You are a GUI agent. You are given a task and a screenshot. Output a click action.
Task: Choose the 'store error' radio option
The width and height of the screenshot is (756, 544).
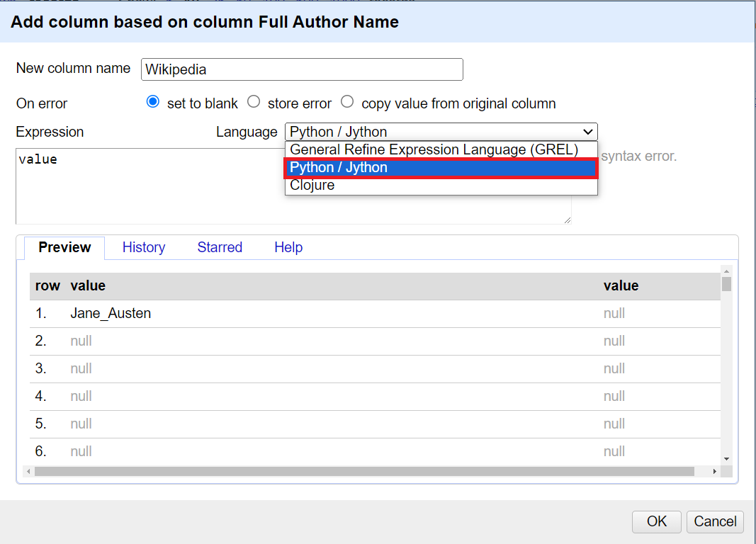tap(253, 102)
